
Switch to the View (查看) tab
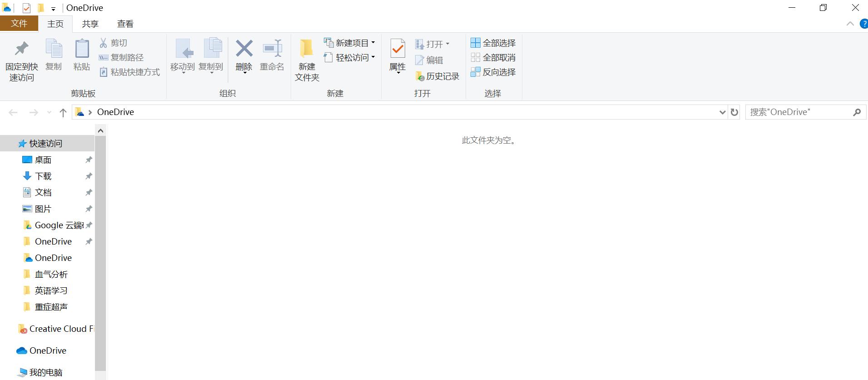click(x=125, y=24)
